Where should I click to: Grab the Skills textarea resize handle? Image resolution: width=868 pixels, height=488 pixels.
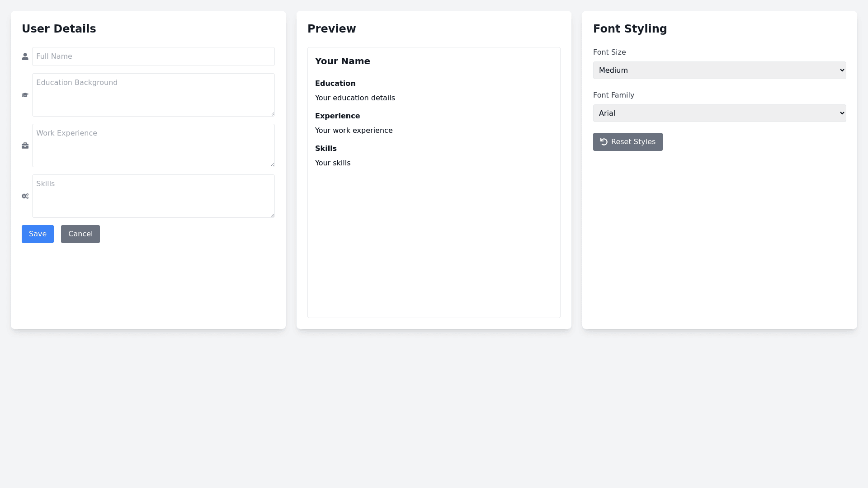point(272,215)
